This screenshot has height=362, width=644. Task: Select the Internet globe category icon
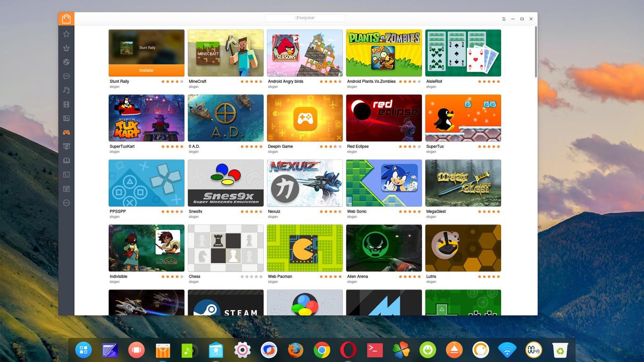(x=67, y=62)
